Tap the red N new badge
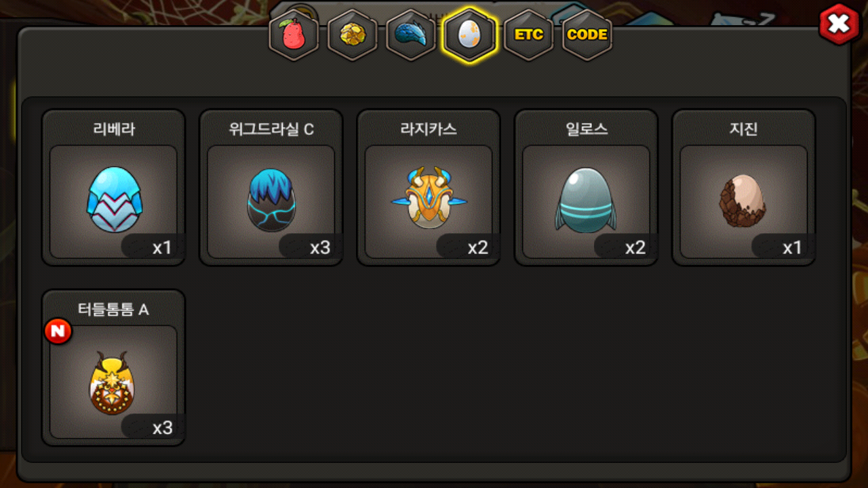Image resolution: width=868 pixels, height=488 pixels. coord(58,331)
